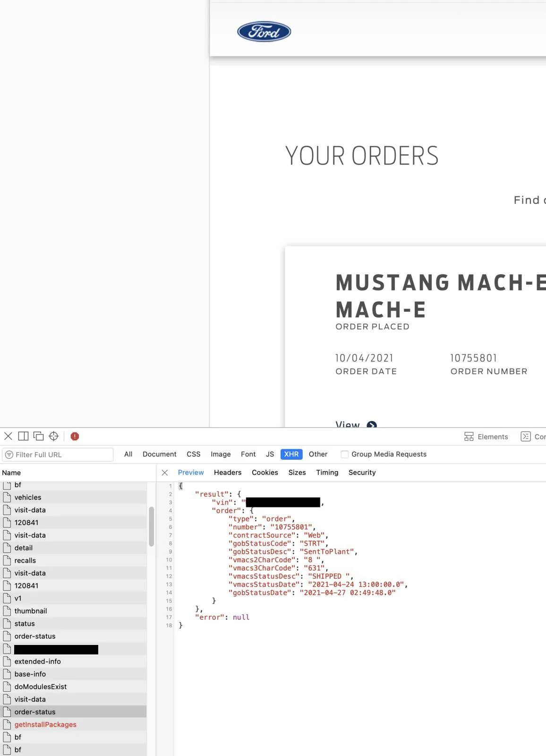Screen dimensions: 546x756
Task: Click file icon next to getInstallPackages
Action: tap(7, 724)
